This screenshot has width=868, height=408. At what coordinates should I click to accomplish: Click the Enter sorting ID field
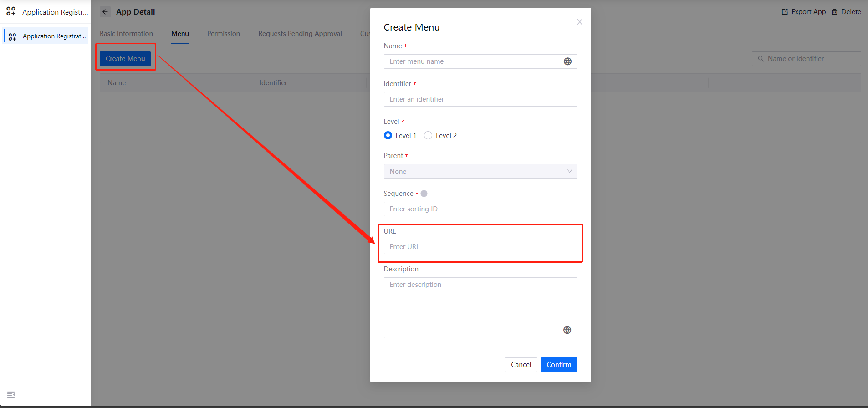(480, 209)
